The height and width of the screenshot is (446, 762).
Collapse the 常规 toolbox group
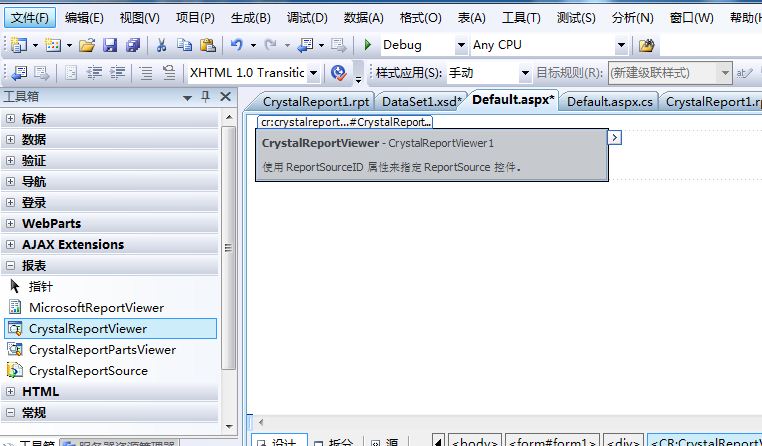10,412
